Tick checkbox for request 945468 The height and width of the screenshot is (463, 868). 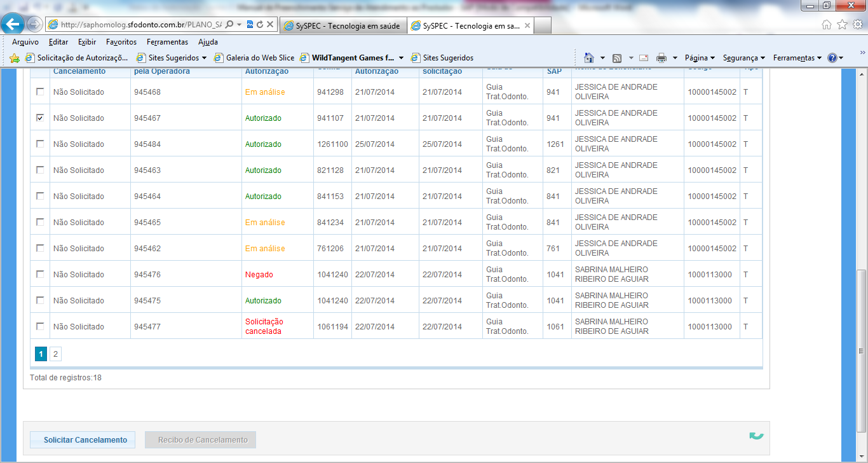(x=40, y=92)
